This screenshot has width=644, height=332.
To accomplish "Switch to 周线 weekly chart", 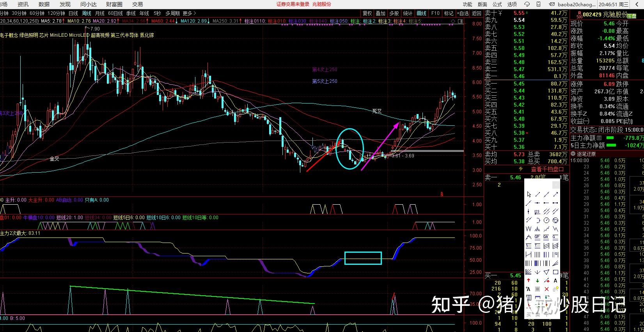I will (x=86, y=13).
